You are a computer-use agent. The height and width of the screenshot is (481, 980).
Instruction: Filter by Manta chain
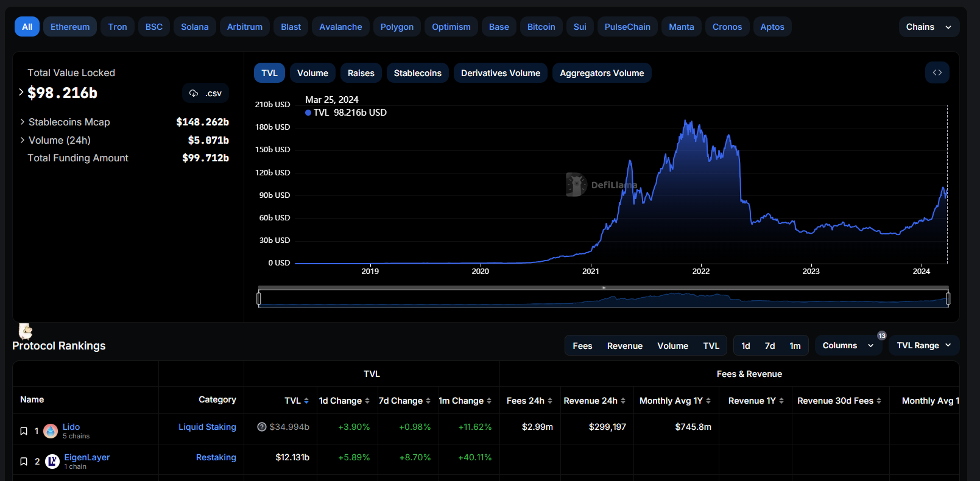[682, 27]
